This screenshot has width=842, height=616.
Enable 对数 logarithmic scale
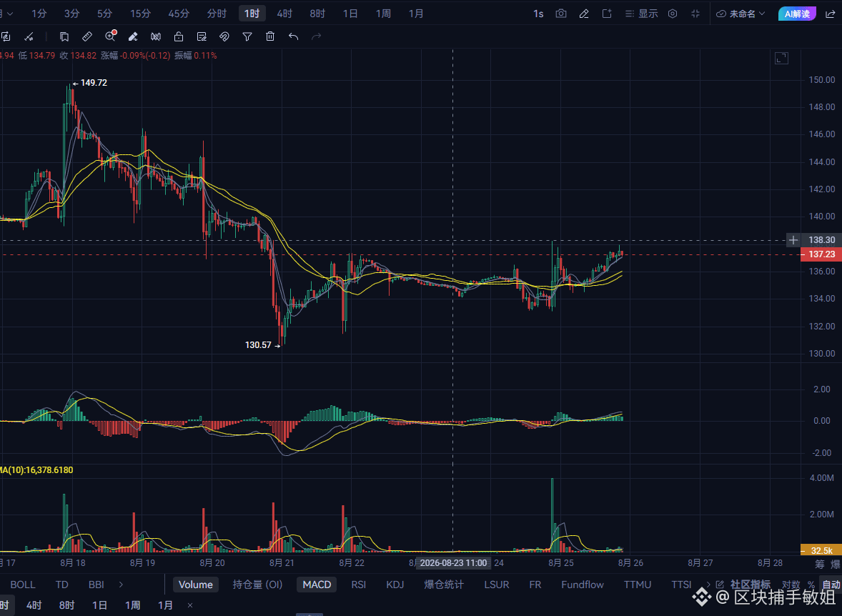point(791,585)
